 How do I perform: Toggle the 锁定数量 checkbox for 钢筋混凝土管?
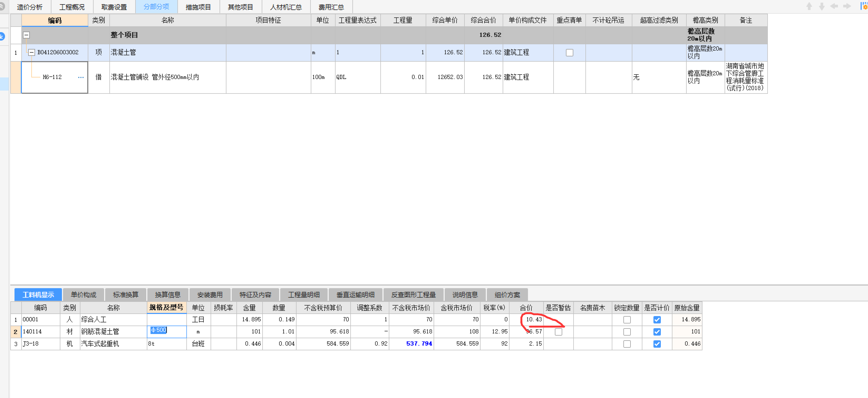(x=627, y=332)
